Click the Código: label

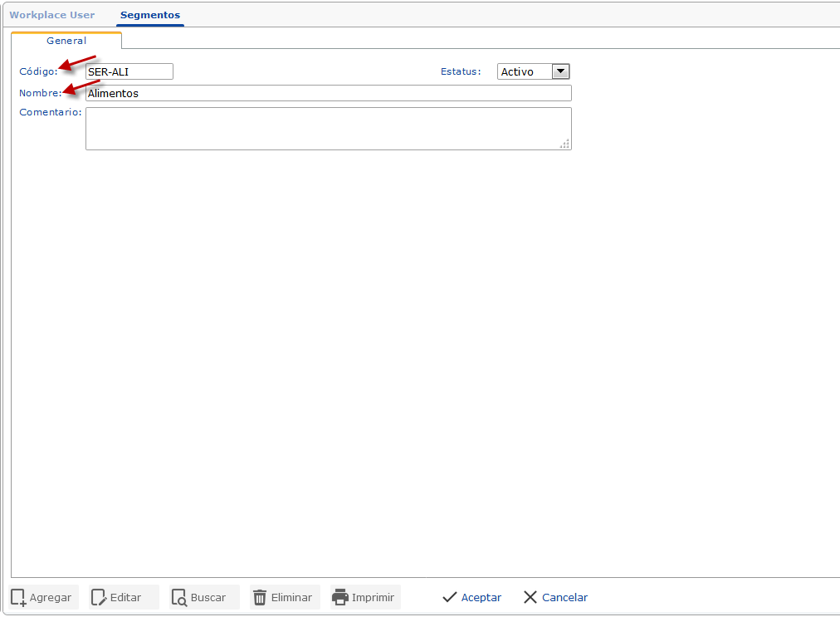38,71
